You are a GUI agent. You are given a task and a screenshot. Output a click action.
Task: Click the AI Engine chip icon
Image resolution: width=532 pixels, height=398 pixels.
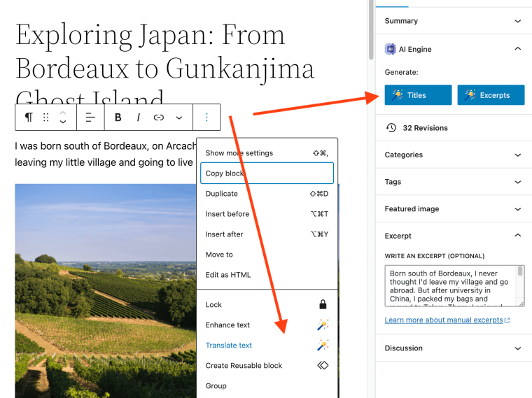[x=390, y=49]
